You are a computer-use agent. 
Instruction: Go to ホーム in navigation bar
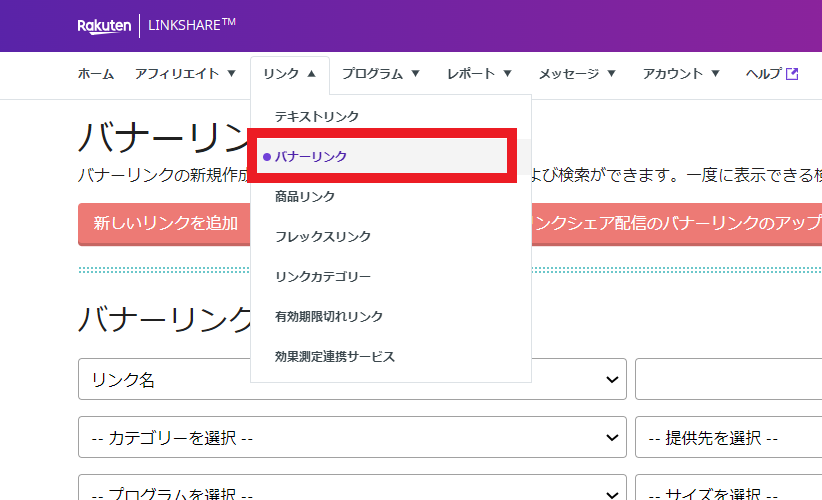(x=96, y=74)
